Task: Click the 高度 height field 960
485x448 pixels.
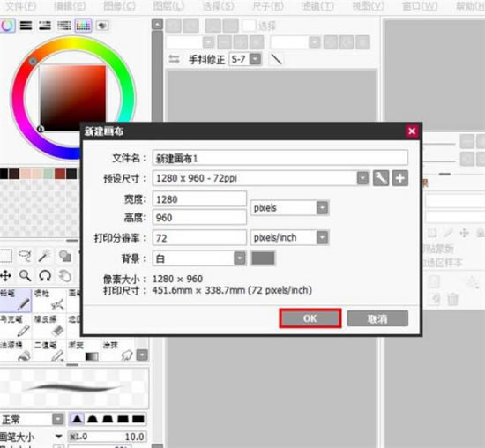Action: (199, 218)
